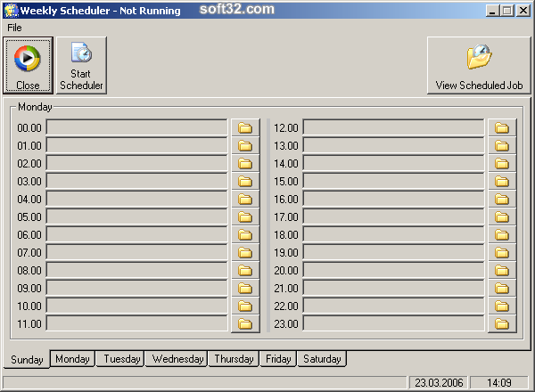Browse folder for the 15.00 slot
This screenshot has height=392, width=535.
click(502, 182)
